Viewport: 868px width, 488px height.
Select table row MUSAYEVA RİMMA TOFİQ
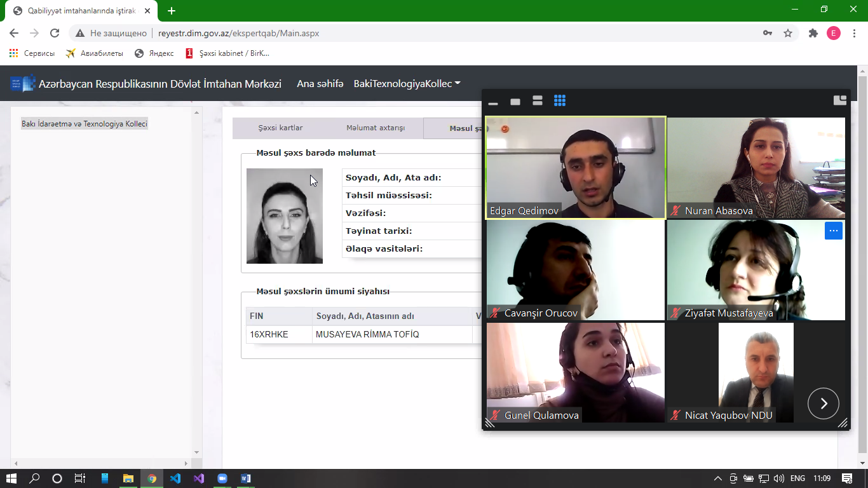[364, 334]
